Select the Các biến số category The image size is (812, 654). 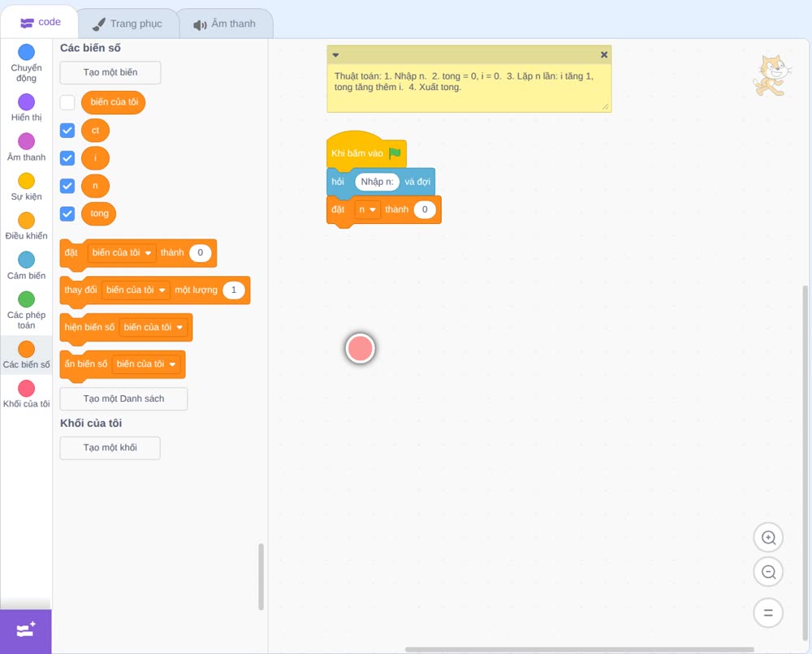27,355
